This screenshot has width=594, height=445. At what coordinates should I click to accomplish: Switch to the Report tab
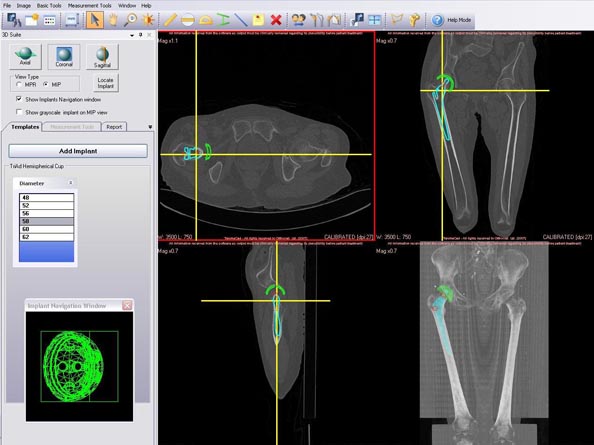click(x=114, y=127)
